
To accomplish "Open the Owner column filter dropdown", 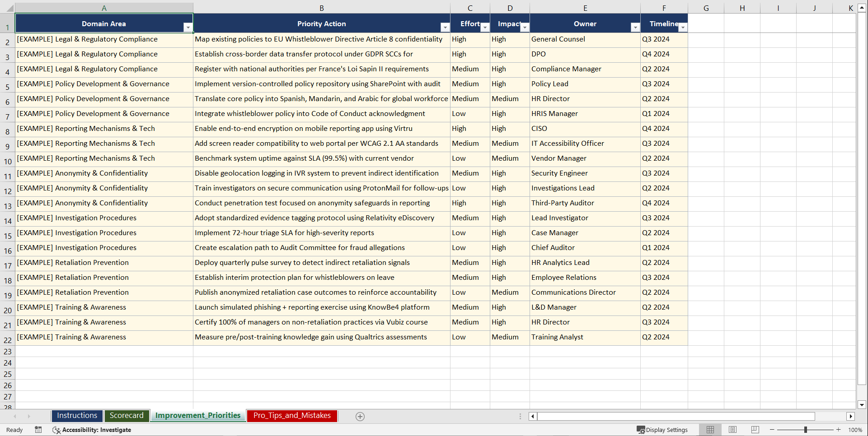I will click(634, 28).
